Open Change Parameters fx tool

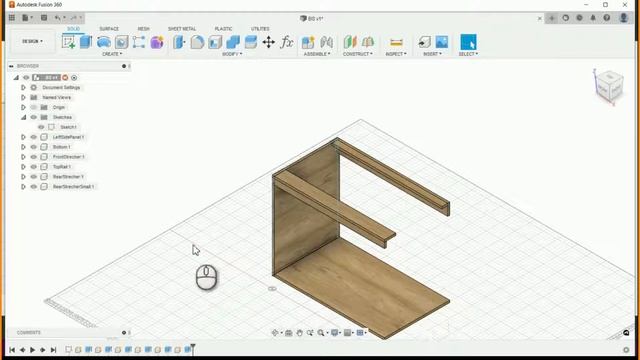(x=287, y=42)
